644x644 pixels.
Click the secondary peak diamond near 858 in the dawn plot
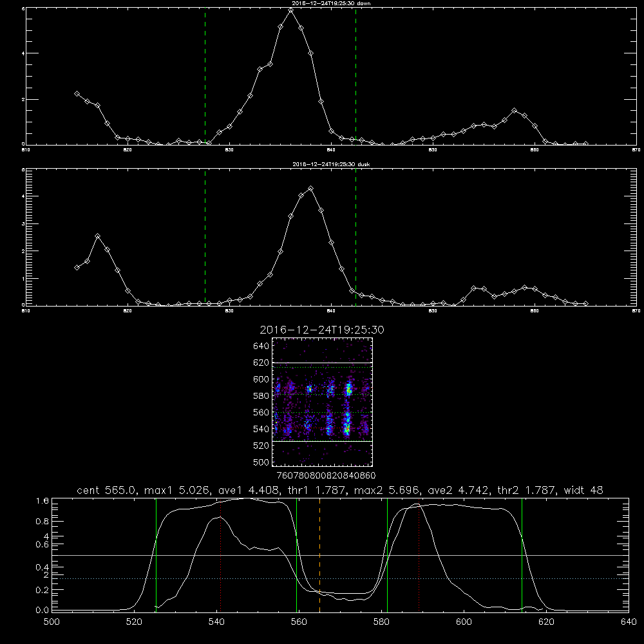pos(514,111)
